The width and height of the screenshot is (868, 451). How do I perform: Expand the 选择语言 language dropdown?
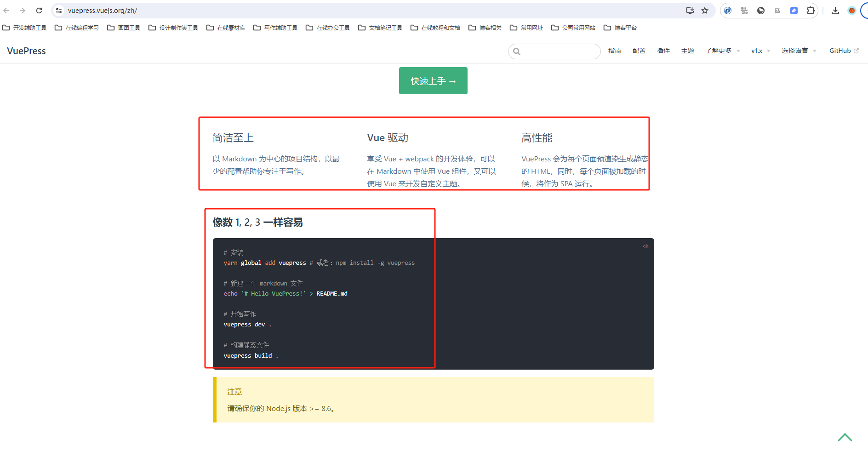[799, 51]
